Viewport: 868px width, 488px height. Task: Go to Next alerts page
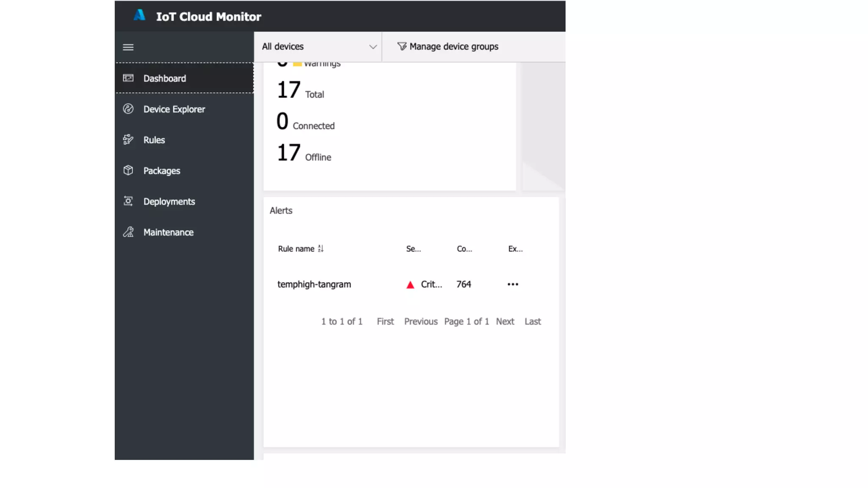click(x=505, y=322)
